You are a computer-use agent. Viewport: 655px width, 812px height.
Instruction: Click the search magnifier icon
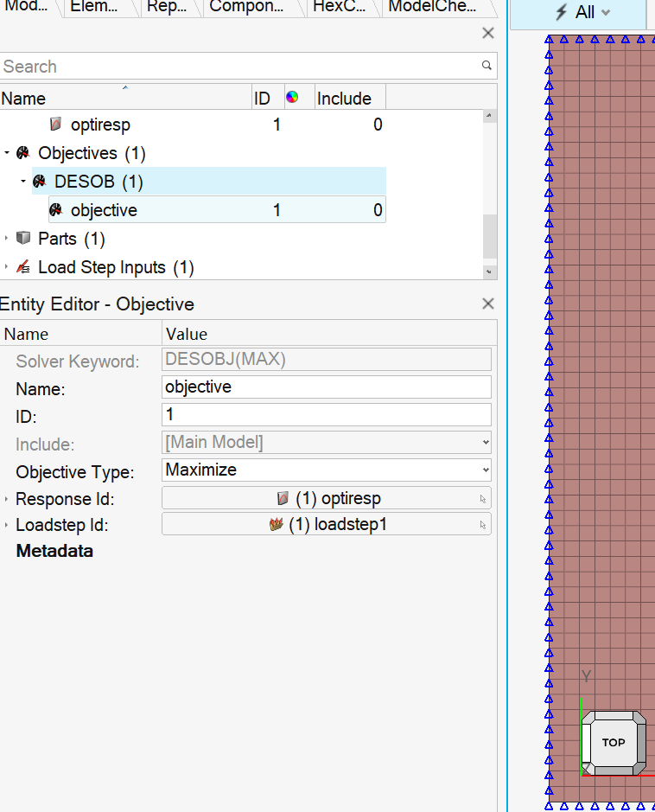[486, 65]
